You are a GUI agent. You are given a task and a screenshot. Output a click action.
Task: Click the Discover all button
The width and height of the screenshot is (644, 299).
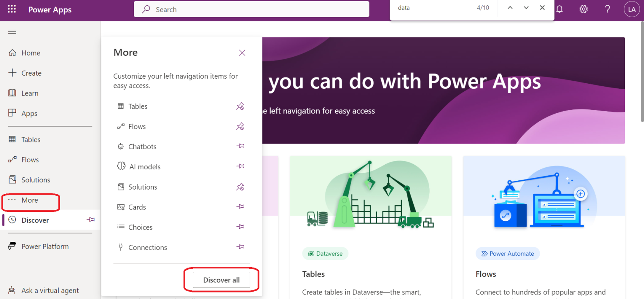point(222,280)
